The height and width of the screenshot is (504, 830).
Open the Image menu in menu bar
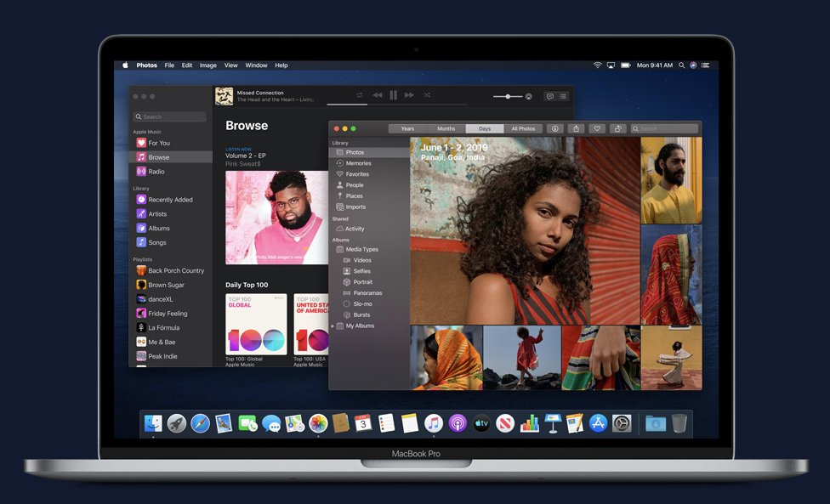pyautogui.click(x=207, y=65)
